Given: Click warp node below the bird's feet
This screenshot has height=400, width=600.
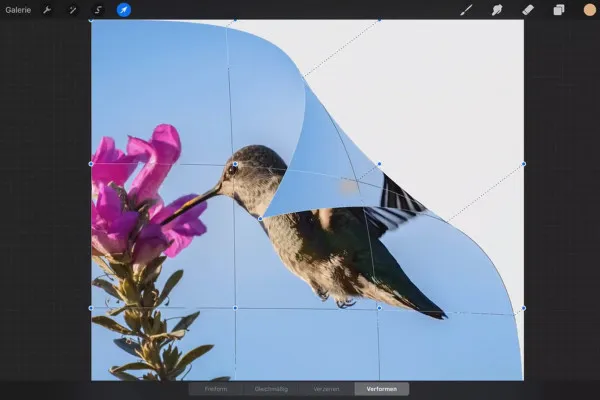Looking at the screenshot, I should point(379,308).
